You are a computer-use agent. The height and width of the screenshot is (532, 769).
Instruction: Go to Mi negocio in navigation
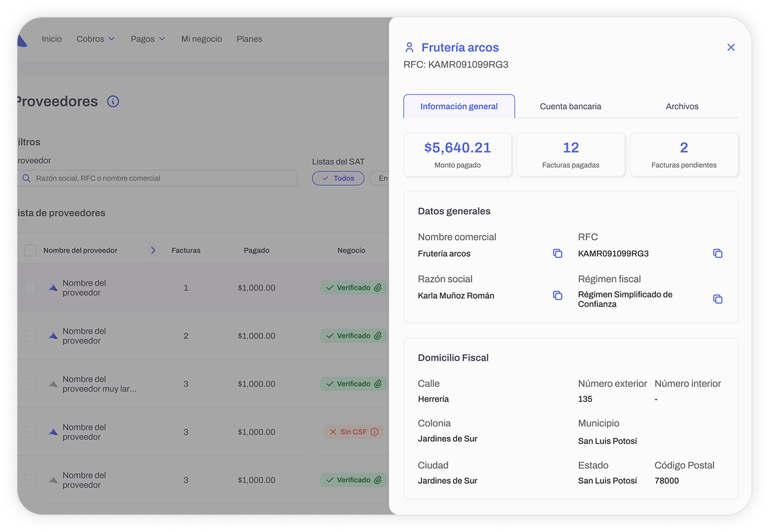coord(201,39)
